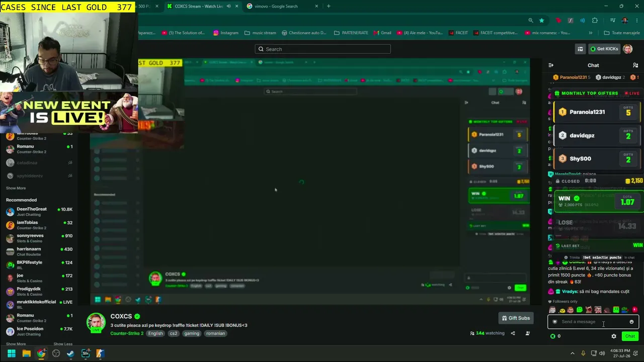Click the cs2 tag

tap(174, 333)
